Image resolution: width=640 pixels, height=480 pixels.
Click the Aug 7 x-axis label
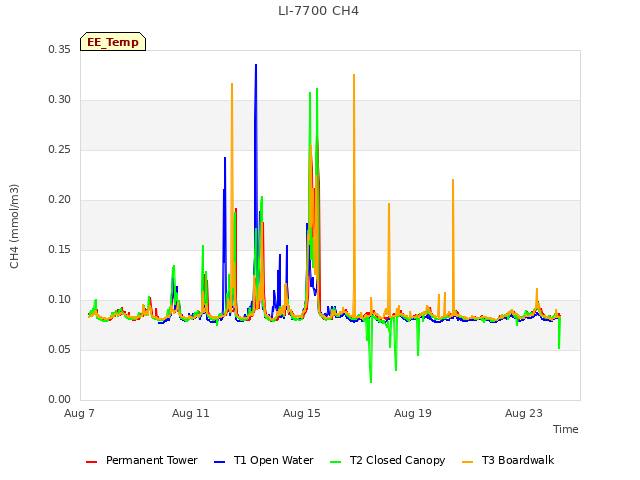[x=79, y=413]
